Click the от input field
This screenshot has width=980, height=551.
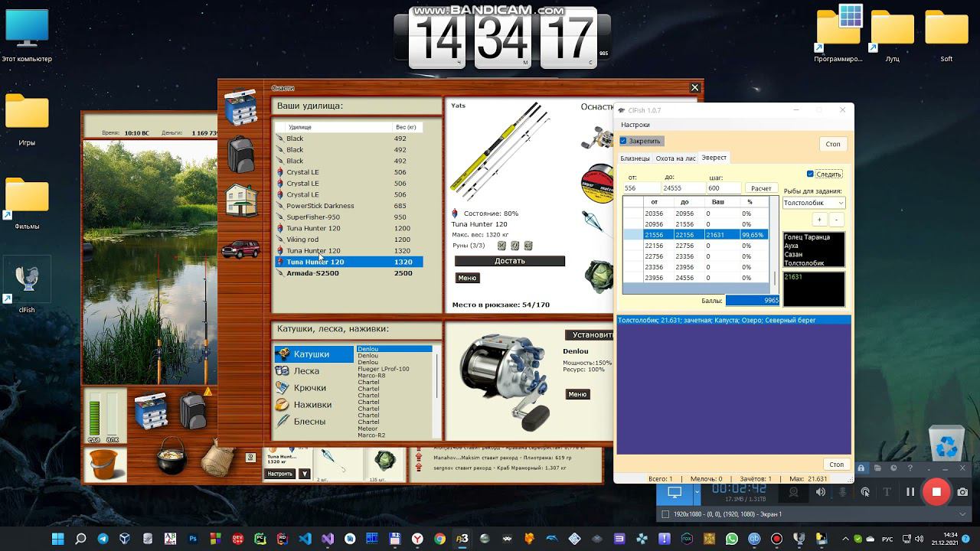642,188
